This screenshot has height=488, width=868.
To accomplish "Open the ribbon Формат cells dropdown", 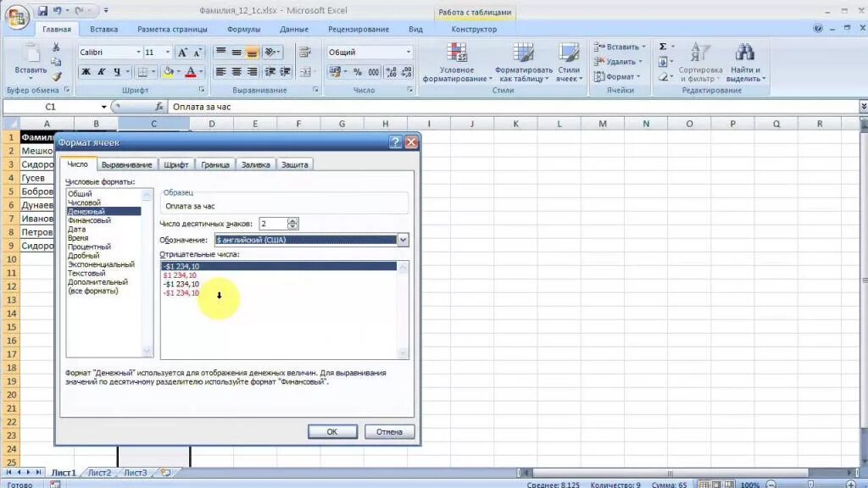I will point(617,77).
